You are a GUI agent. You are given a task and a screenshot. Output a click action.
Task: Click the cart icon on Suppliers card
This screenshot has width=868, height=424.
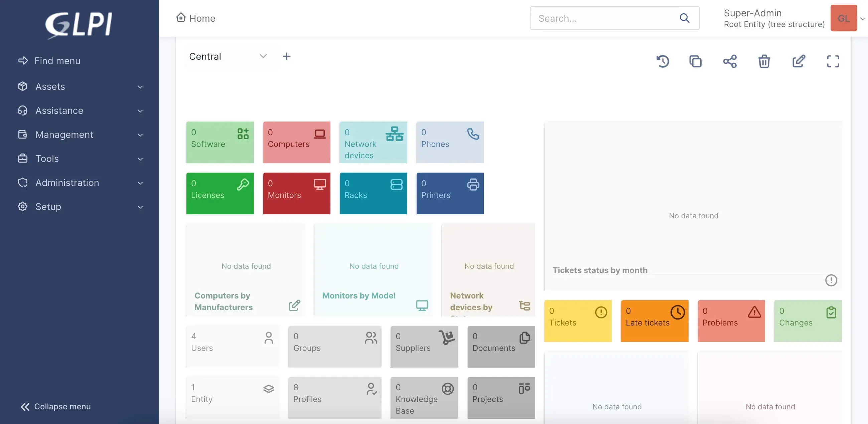coord(447,338)
